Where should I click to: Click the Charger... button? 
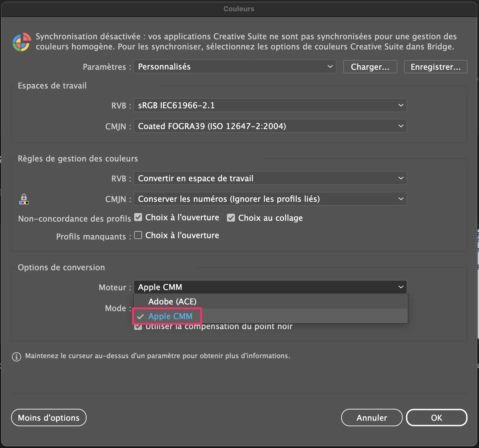click(x=370, y=67)
